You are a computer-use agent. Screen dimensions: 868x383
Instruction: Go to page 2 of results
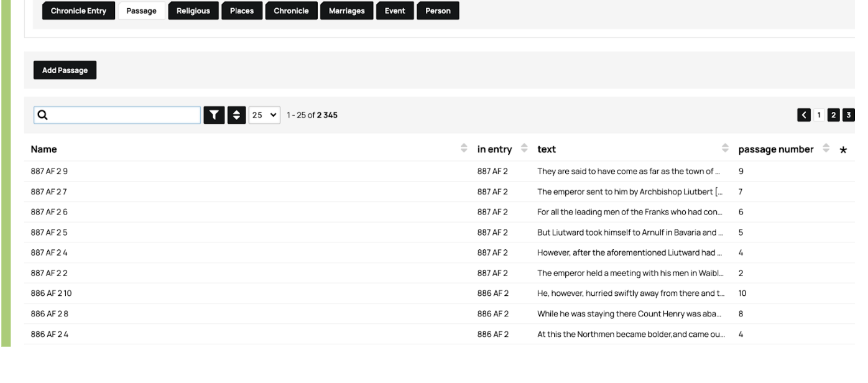[x=834, y=115]
